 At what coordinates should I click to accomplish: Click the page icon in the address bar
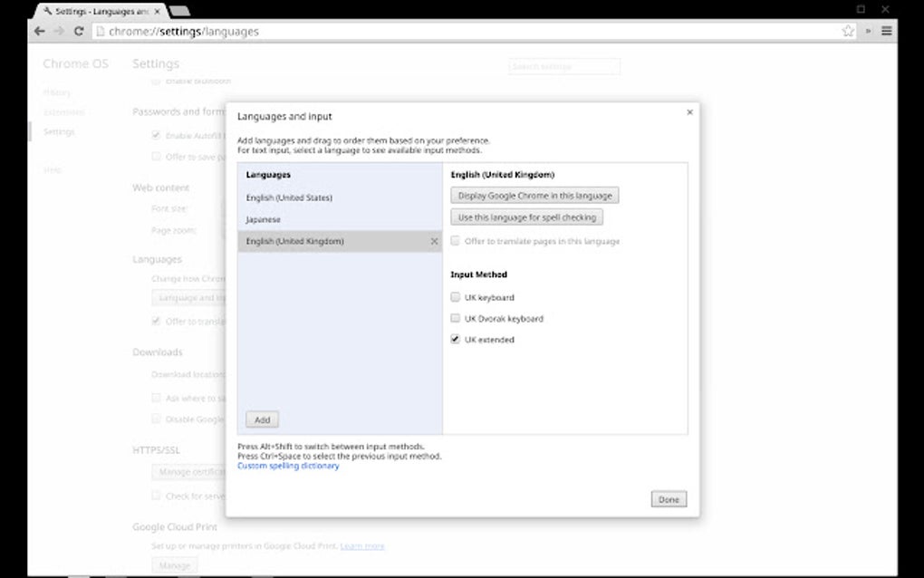[x=101, y=31]
